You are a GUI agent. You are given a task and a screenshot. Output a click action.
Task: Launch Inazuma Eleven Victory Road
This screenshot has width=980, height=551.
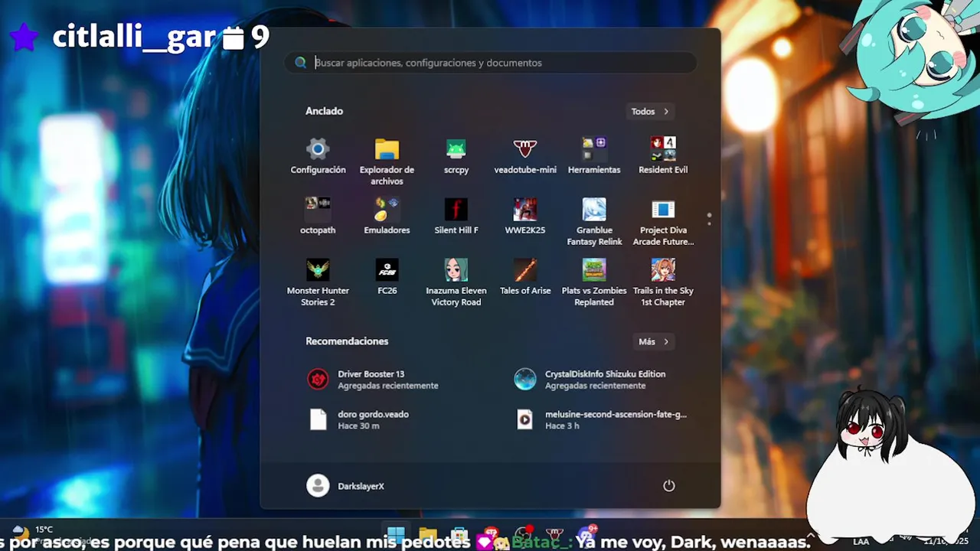point(456,282)
